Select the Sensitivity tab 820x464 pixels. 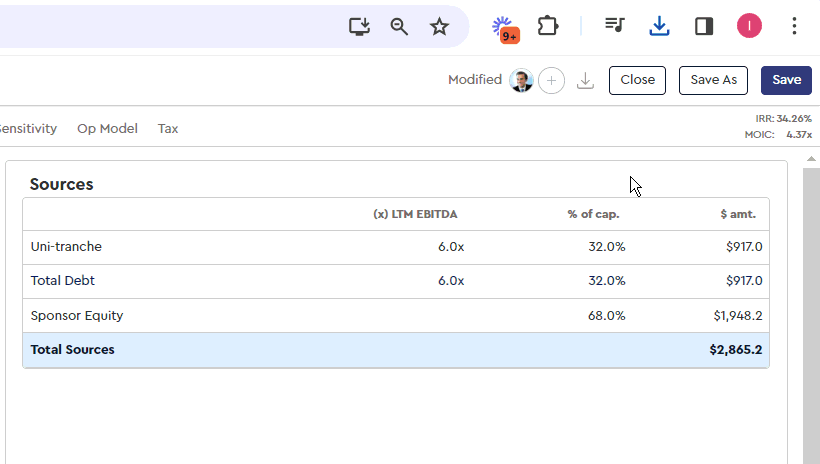tap(27, 129)
